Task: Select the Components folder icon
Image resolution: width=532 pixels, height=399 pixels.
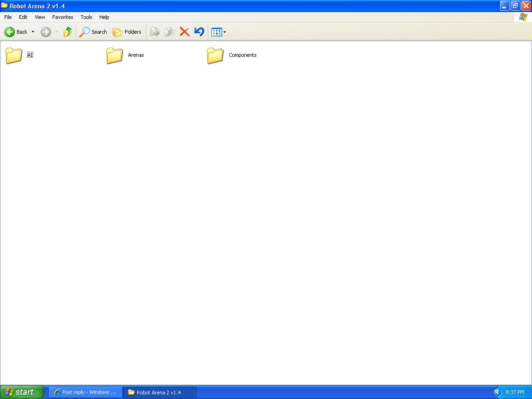Action: click(x=215, y=55)
